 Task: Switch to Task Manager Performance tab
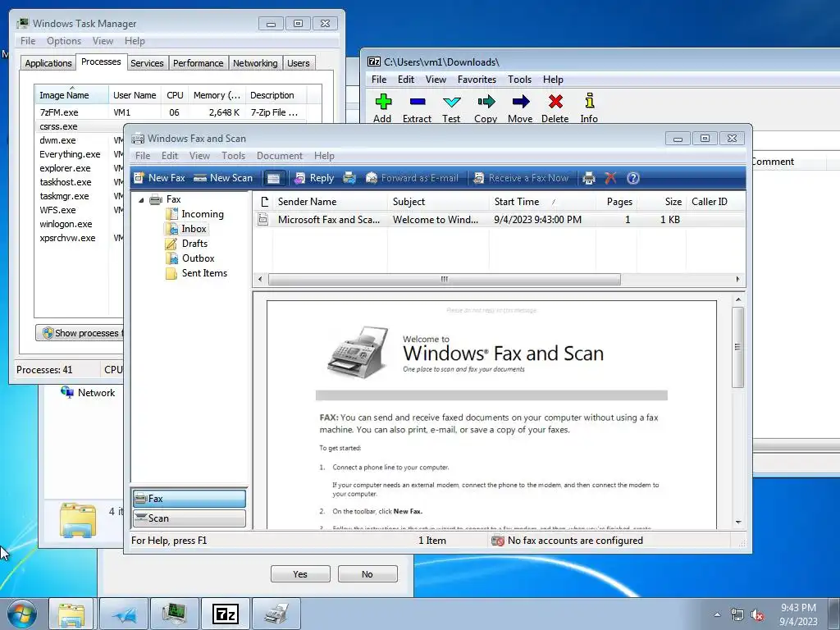click(x=199, y=63)
